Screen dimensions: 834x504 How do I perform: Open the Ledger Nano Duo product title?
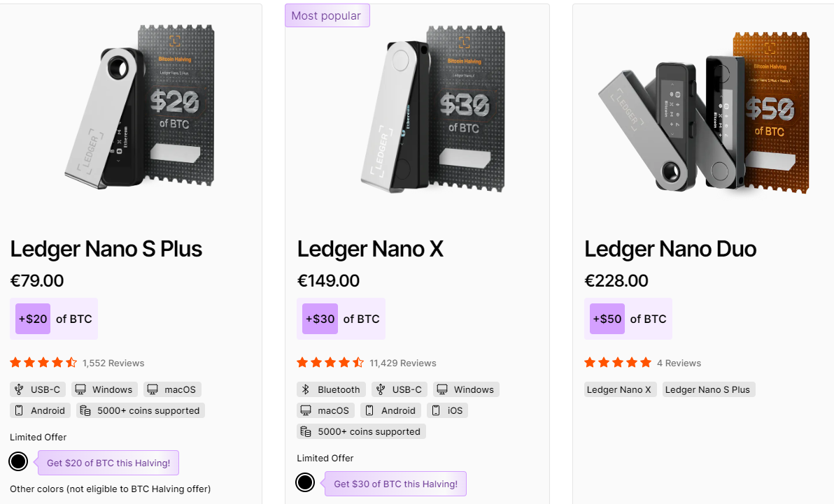(670, 249)
